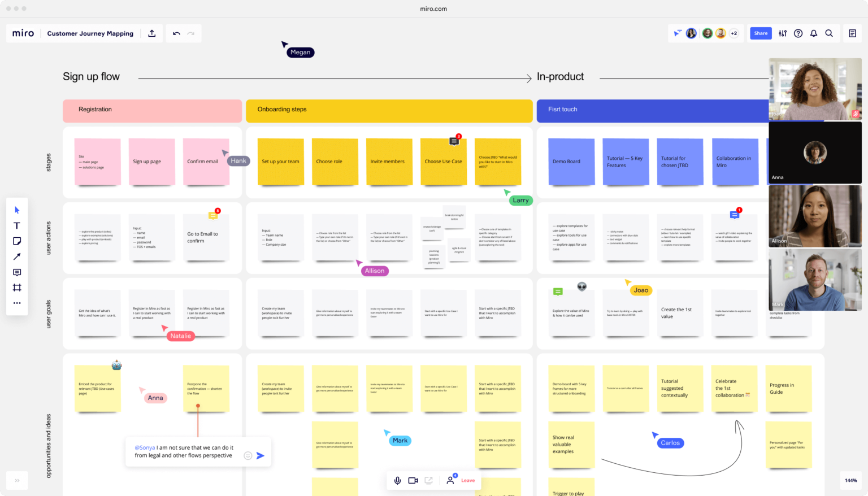Pick the Comment tool in left toolbar
This screenshot has height=496, width=868.
click(x=17, y=272)
